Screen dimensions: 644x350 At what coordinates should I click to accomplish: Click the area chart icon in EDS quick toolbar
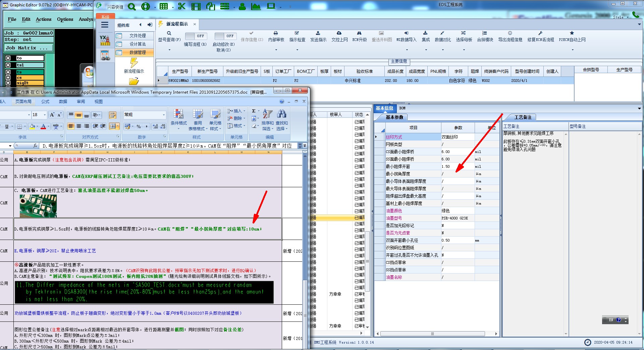click(x=256, y=6)
